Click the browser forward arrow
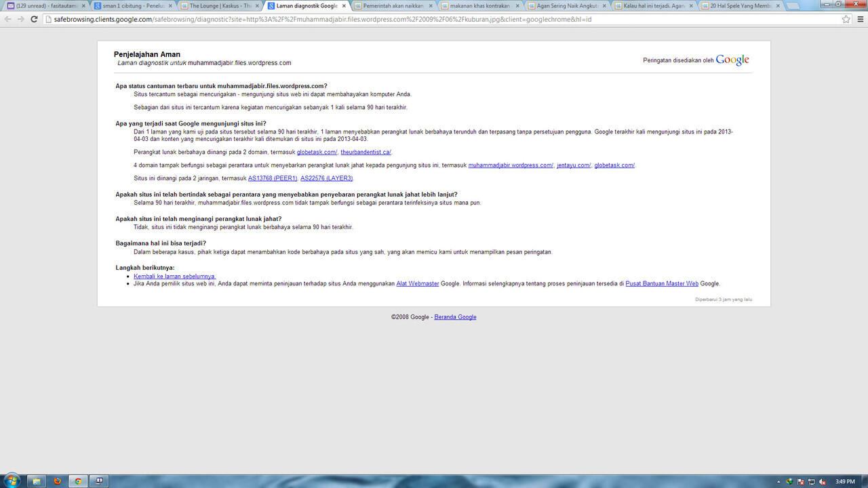 click(x=21, y=19)
